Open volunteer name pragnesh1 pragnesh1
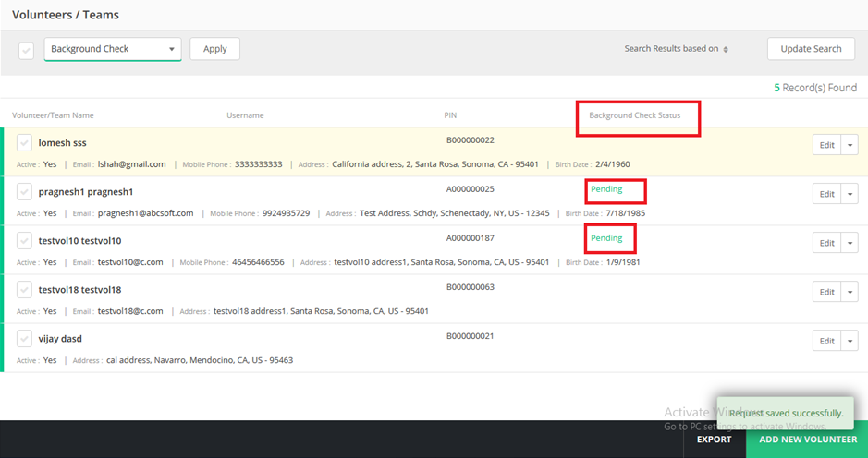Screen dimensions: 868x458 click(x=86, y=192)
